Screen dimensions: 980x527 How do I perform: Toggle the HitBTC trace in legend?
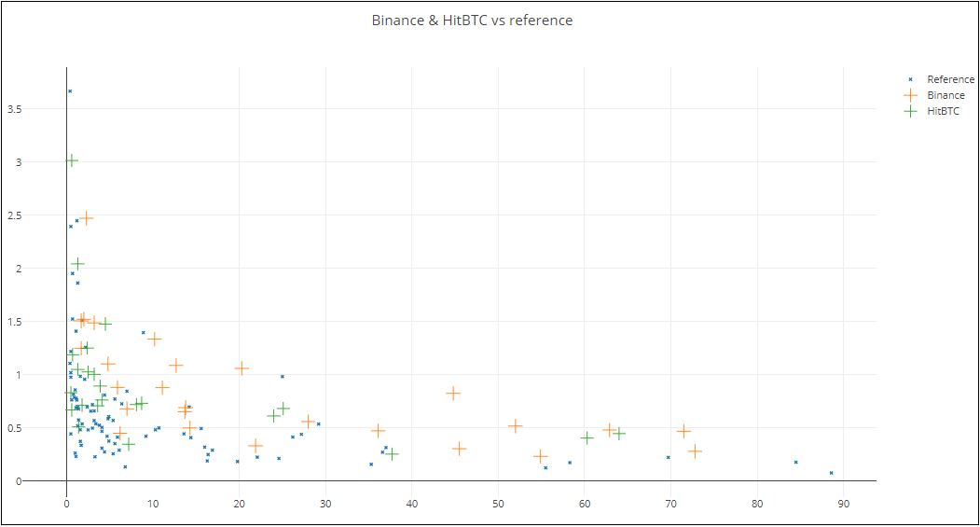coord(932,111)
